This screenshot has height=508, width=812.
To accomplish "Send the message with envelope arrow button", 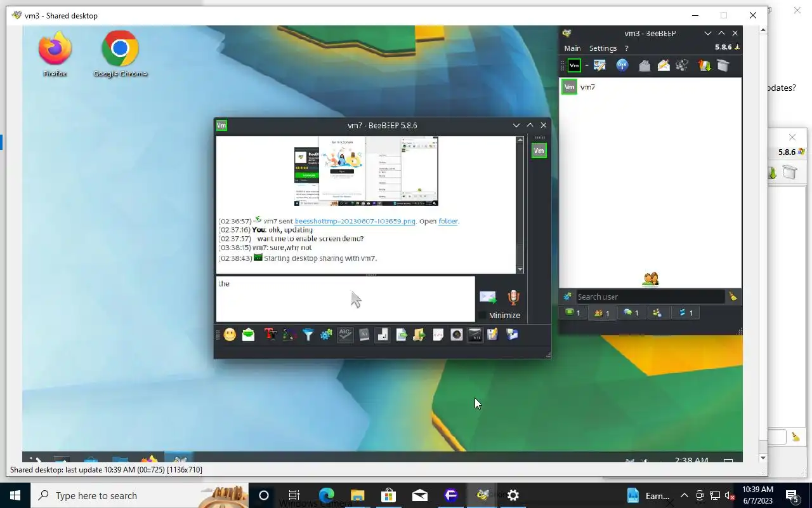I will pyautogui.click(x=488, y=297).
